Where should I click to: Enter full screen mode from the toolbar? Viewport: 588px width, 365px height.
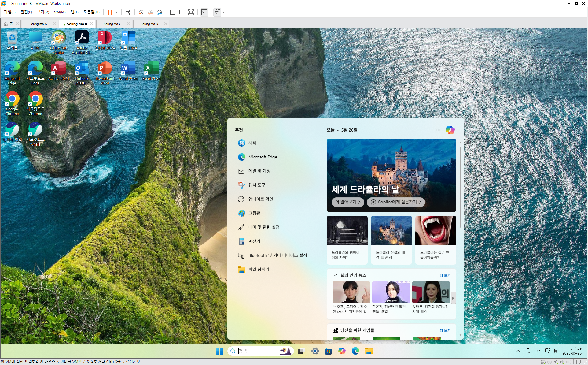click(x=191, y=12)
